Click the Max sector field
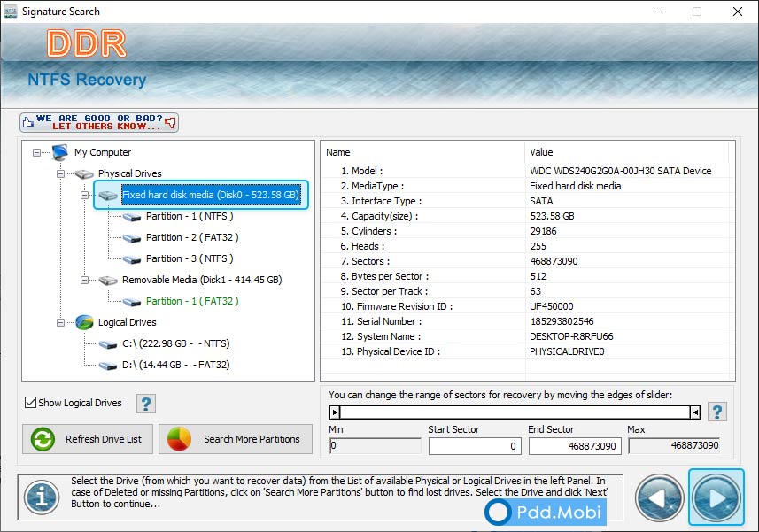759x532 pixels. (x=674, y=445)
